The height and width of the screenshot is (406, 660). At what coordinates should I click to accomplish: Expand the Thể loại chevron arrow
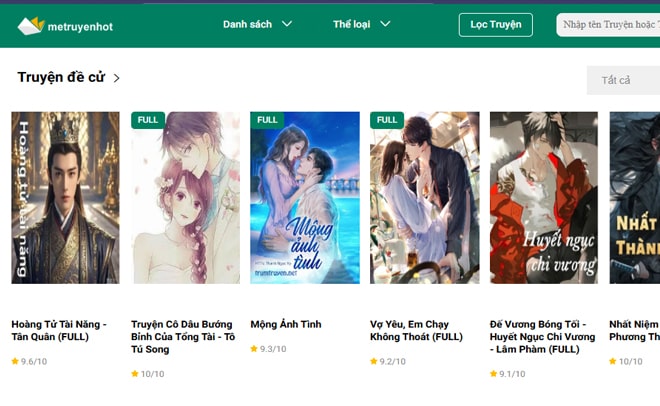(x=385, y=24)
